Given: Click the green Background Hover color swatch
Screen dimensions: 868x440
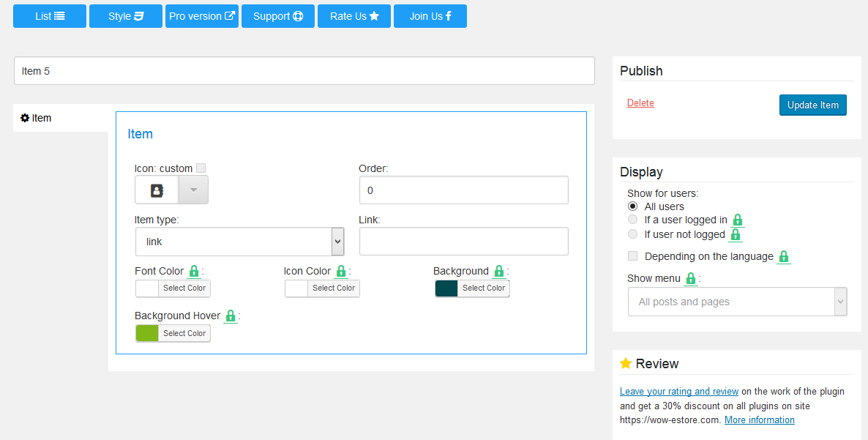Looking at the screenshot, I should click(147, 333).
